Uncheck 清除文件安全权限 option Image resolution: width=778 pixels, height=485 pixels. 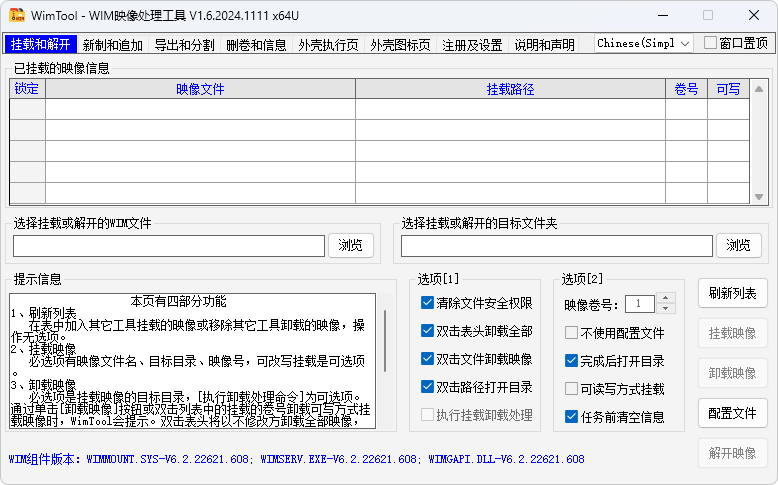(x=477, y=303)
